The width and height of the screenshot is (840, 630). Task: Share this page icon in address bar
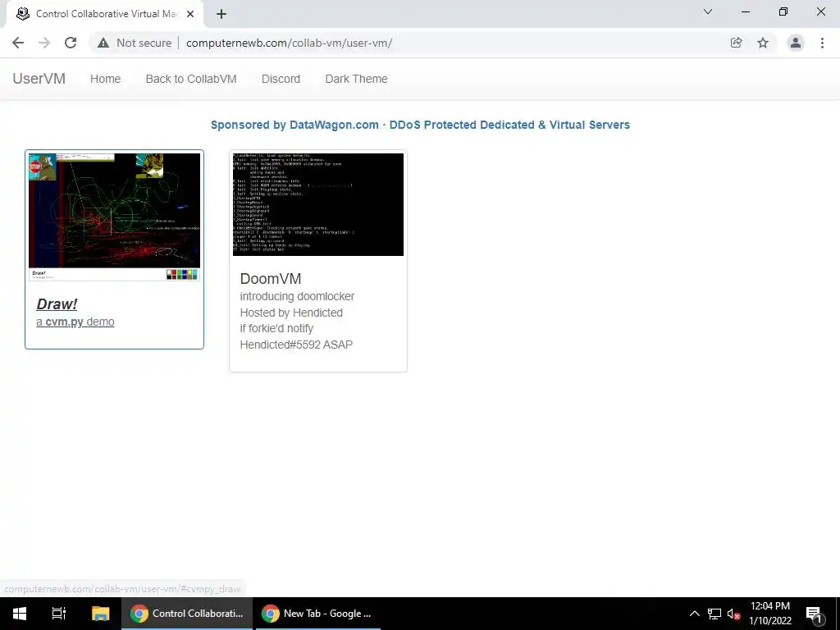pyautogui.click(x=736, y=43)
